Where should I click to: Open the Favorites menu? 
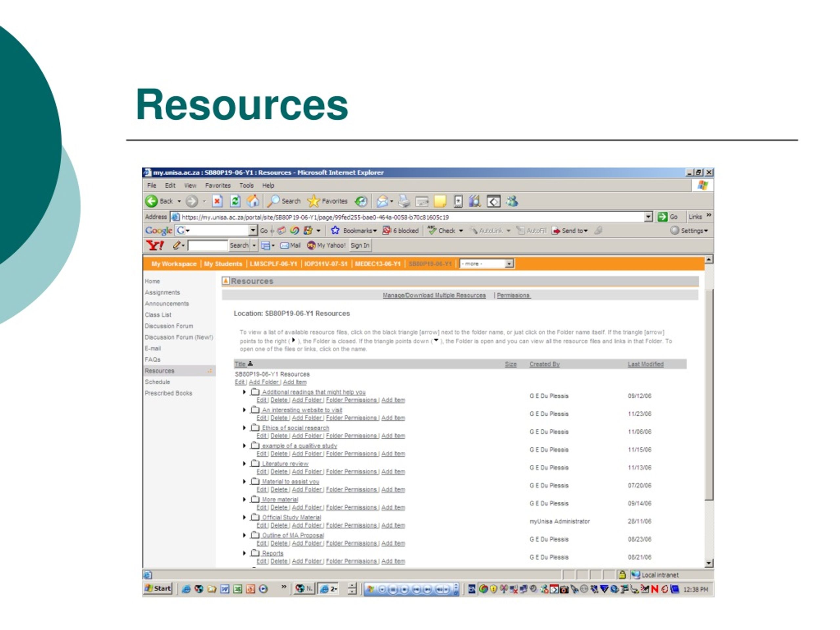[x=218, y=185]
